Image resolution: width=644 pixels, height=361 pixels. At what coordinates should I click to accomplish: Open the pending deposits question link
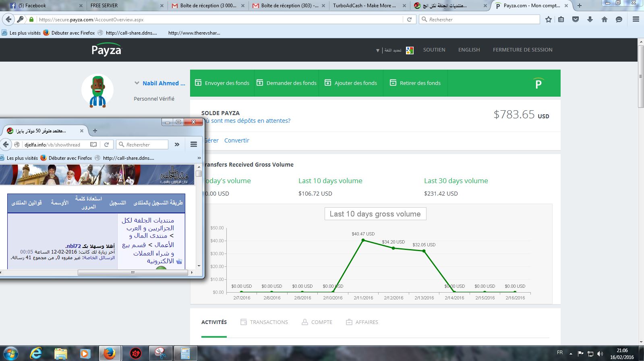coord(248,121)
